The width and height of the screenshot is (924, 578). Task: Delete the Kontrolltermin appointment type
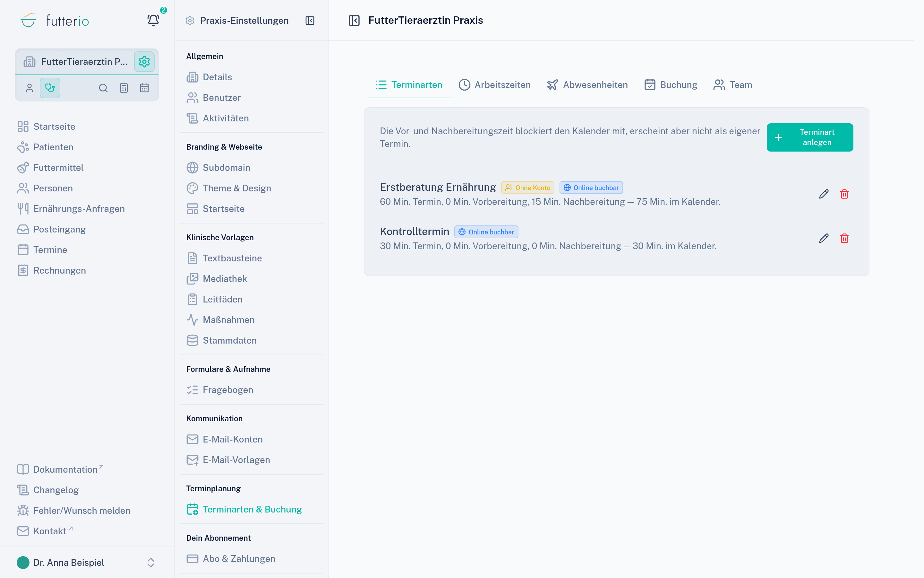tap(844, 239)
